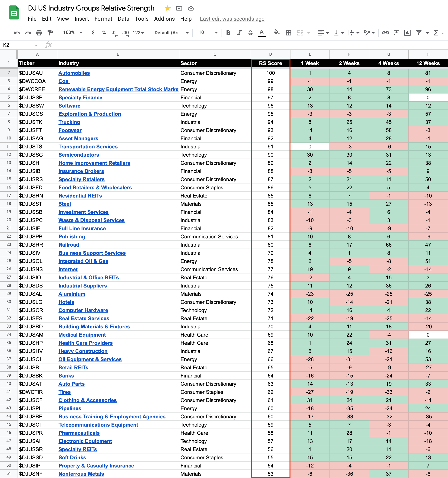
Task: Open the Automobiles industry link
Action: point(74,73)
